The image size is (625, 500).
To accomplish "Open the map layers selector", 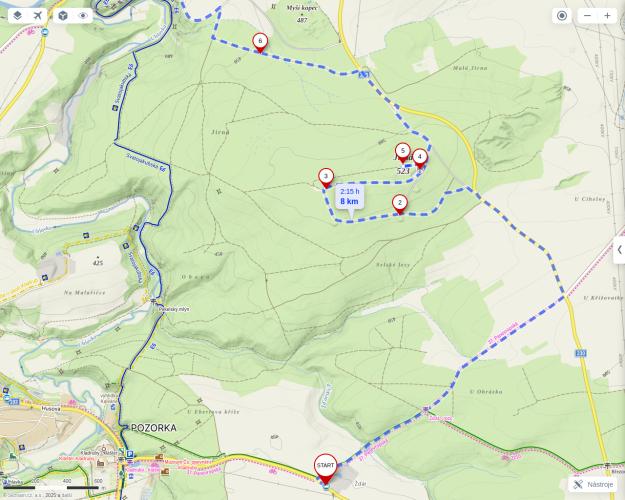I will coord(18,16).
